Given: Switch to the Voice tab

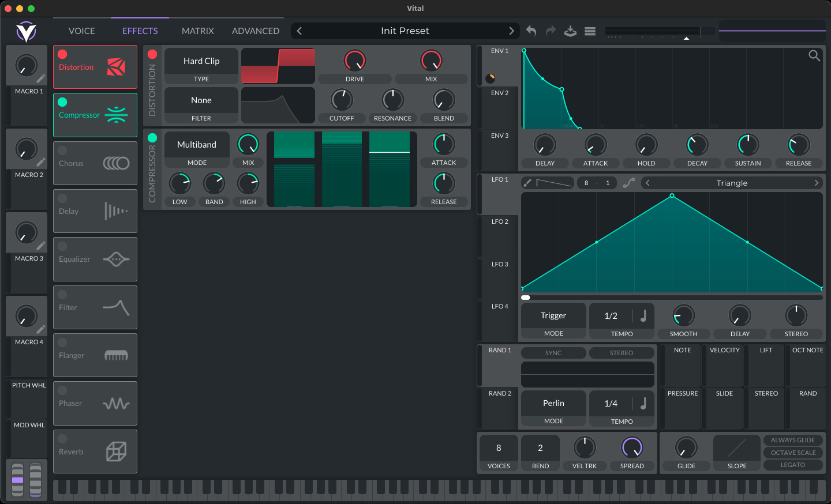Looking at the screenshot, I should click(x=82, y=31).
